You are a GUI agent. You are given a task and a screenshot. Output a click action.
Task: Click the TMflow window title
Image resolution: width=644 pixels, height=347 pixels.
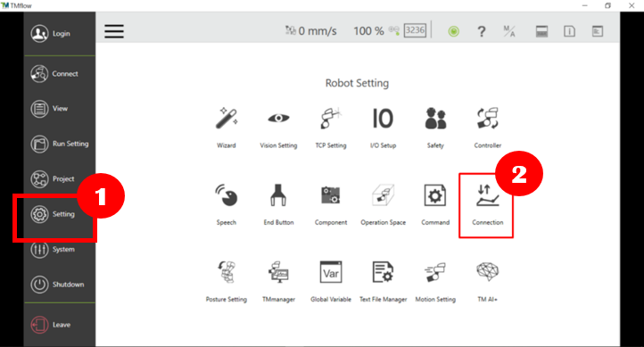(21, 5)
